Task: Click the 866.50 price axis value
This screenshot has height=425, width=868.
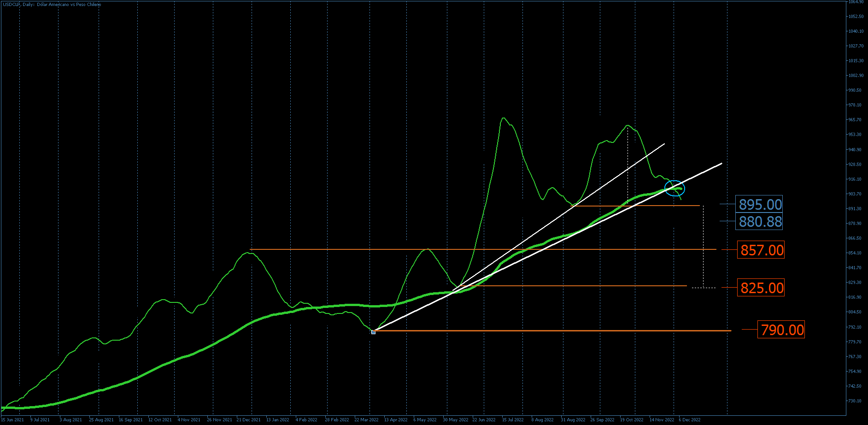Action: click(x=855, y=238)
